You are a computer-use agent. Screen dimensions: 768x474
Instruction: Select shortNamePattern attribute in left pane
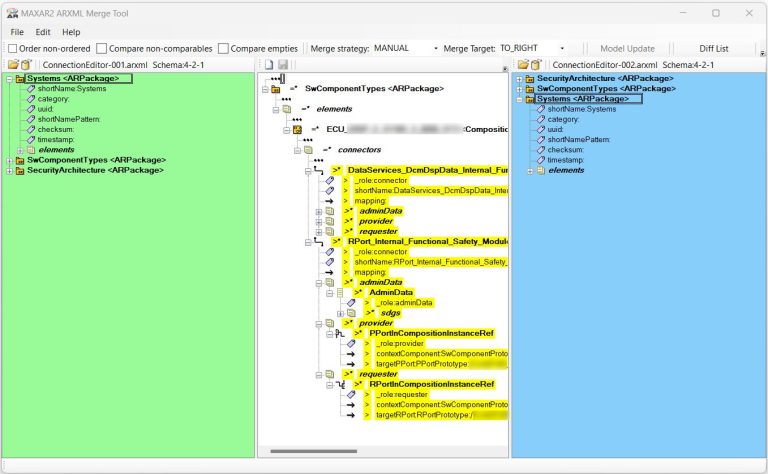(69, 119)
